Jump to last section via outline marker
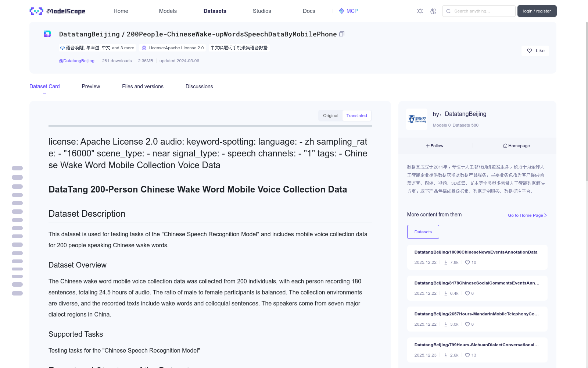The width and height of the screenshot is (588, 368). (17, 293)
